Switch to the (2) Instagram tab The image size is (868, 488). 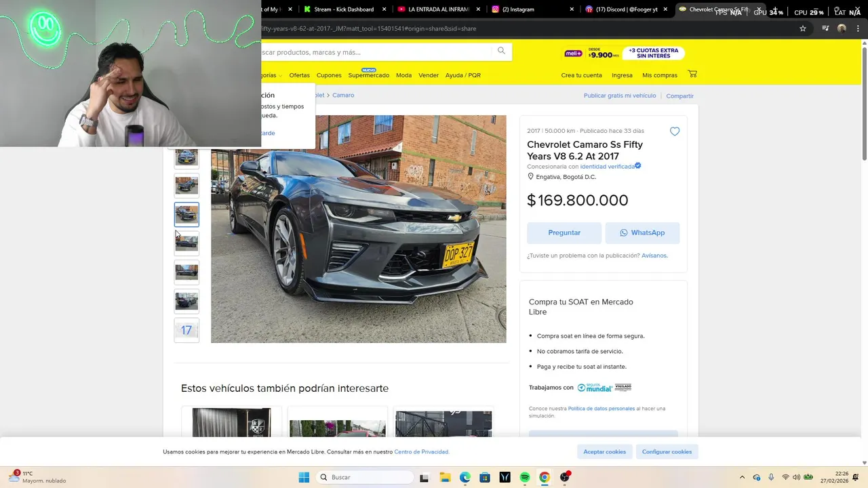tap(532, 9)
